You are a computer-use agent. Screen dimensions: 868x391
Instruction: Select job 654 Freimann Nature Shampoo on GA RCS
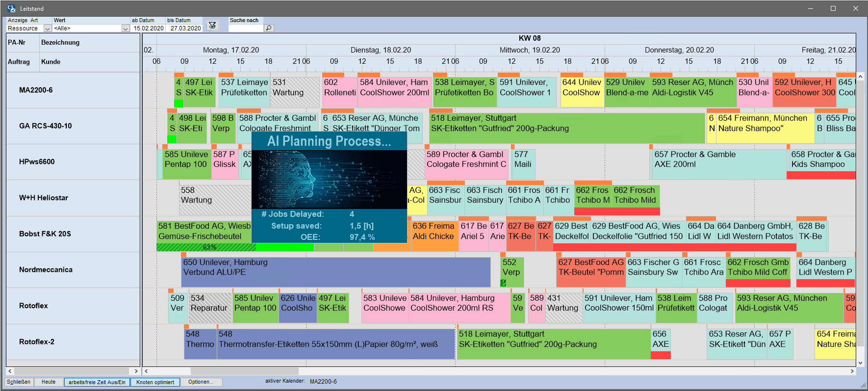(x=765, y=128)
